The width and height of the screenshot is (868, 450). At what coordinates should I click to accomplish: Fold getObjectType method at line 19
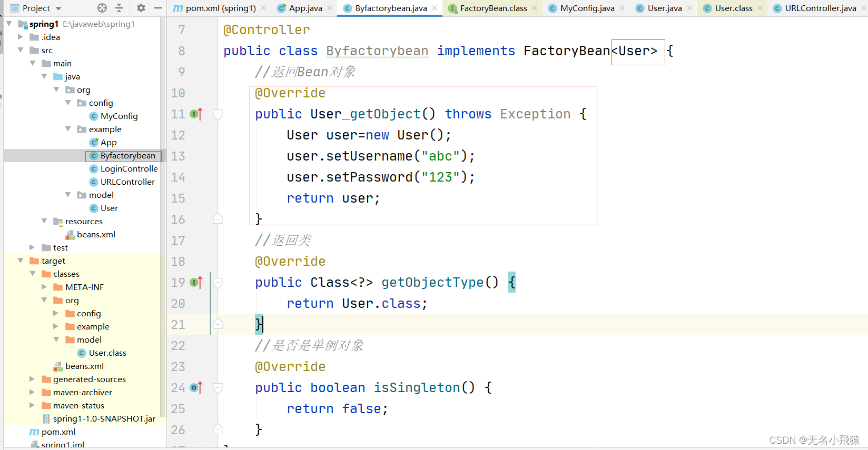[x=218, y=283]
